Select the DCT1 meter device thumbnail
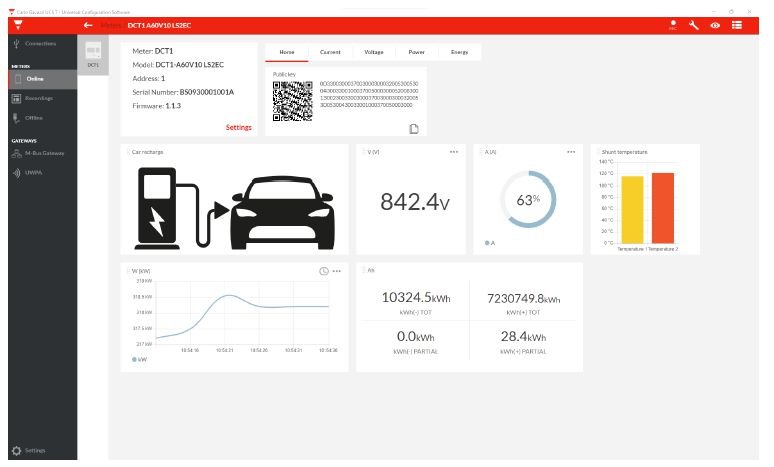This screenshot has height=467, width=774. pyautogui.click(x=92, y=54)
